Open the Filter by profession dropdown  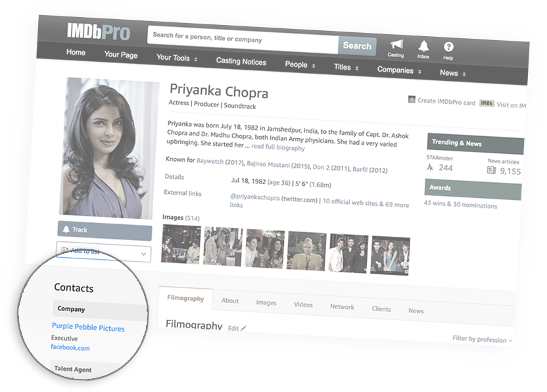coord(482,339)
